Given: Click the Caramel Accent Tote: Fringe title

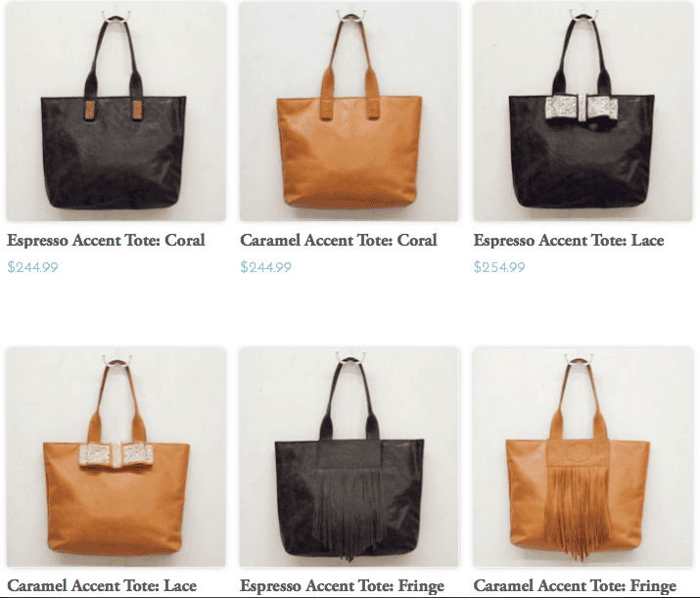Looking at the screenshot, I should click(x=575, y=585).
